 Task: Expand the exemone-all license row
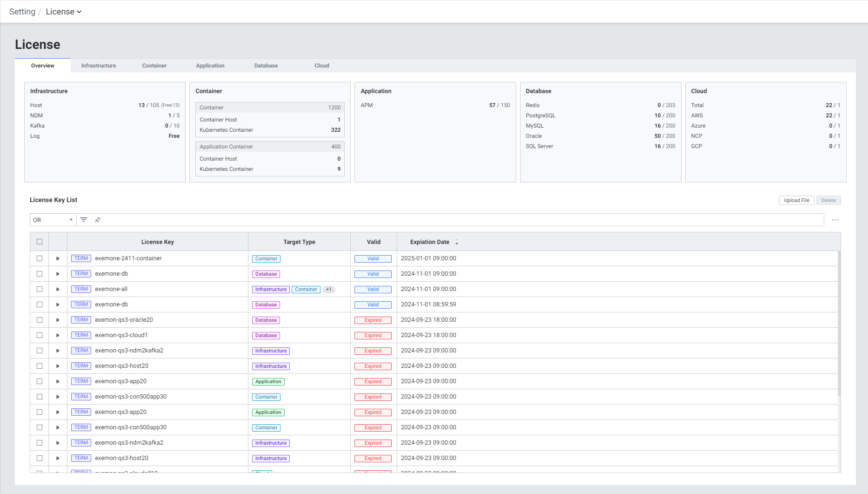[58, 289]
